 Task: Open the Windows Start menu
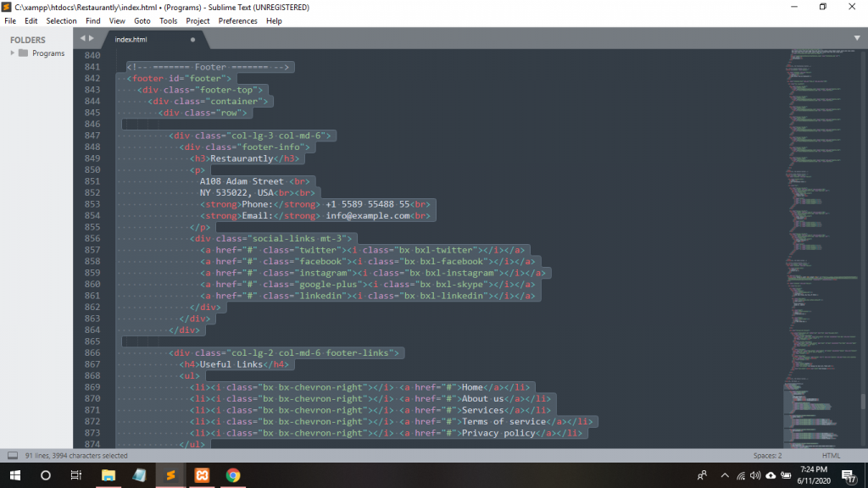pyautogui.click(x=15, y=475)
